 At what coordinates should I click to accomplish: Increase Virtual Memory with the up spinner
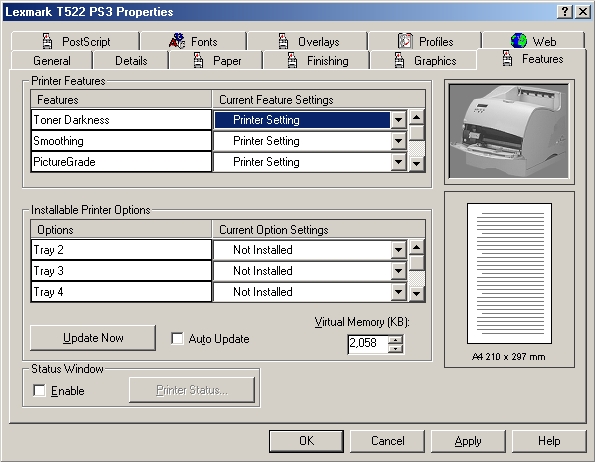coord(395,340)
